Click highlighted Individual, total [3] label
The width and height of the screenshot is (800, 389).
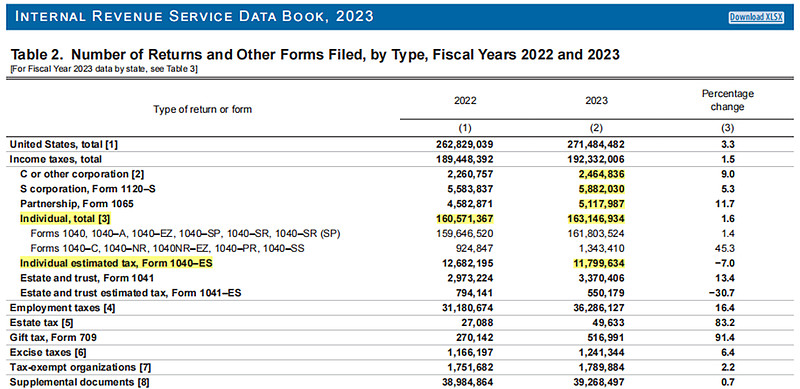[65, 218]
